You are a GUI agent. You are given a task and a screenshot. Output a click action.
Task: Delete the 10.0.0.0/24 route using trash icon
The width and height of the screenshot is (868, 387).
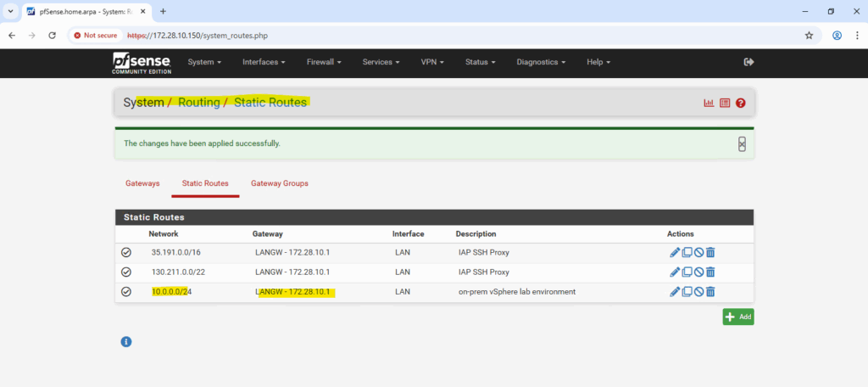pos(711,292)
